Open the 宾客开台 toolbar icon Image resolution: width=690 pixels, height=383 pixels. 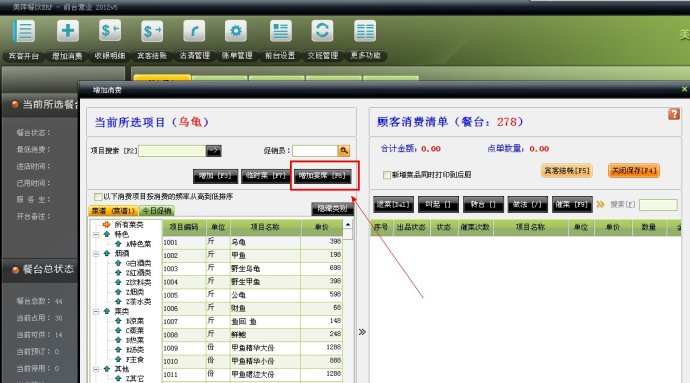coord(24,32)
